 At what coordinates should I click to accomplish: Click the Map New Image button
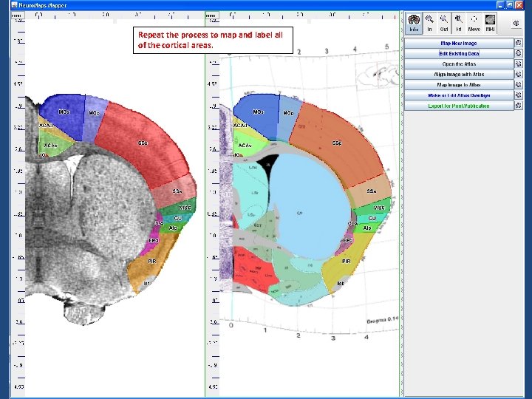point(459,43)
